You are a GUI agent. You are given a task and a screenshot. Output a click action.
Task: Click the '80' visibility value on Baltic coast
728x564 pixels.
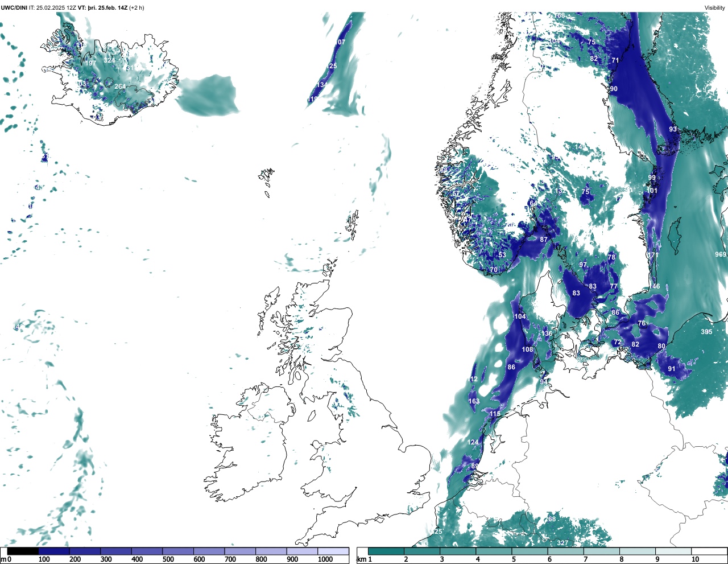[661, 346]
